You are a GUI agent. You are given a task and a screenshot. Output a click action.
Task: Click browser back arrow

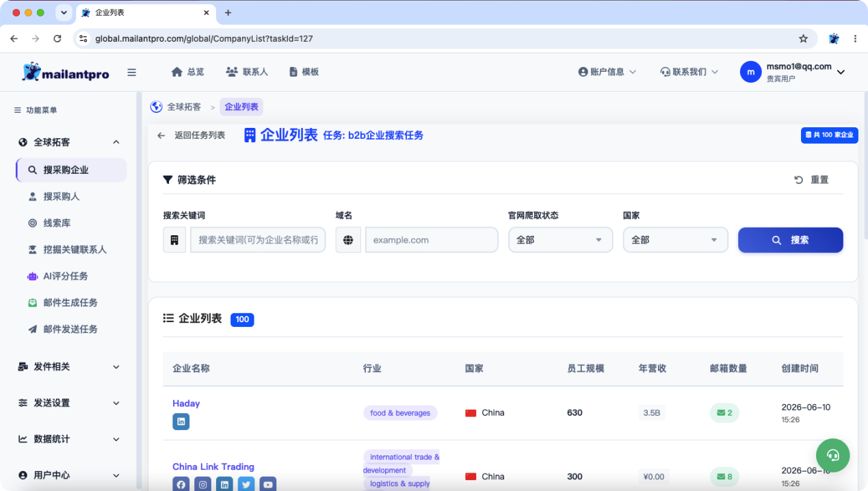click(14, 39)
